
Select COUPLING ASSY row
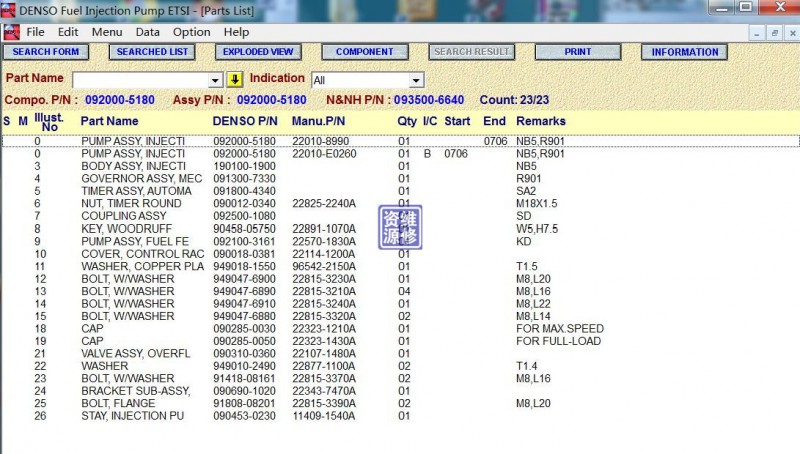(401, 216)
